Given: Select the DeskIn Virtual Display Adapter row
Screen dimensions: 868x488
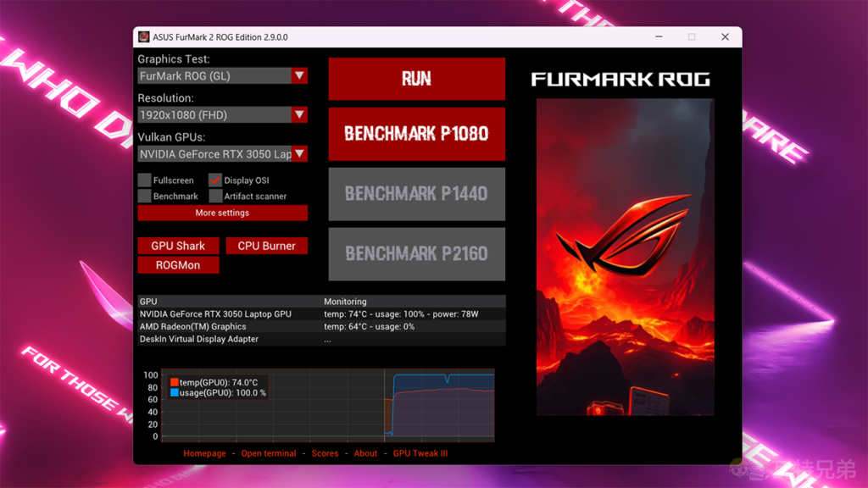Looking at the screenshot, I should point(321,339).
